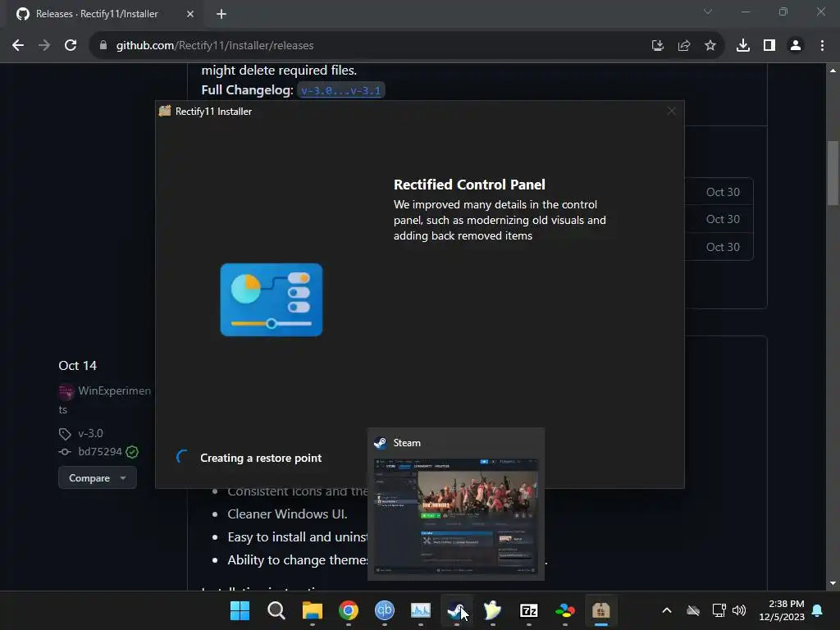Screen dimensions: 840x630
Task: Bookmark this page with the star icon
Action: [x=710, y=46]
